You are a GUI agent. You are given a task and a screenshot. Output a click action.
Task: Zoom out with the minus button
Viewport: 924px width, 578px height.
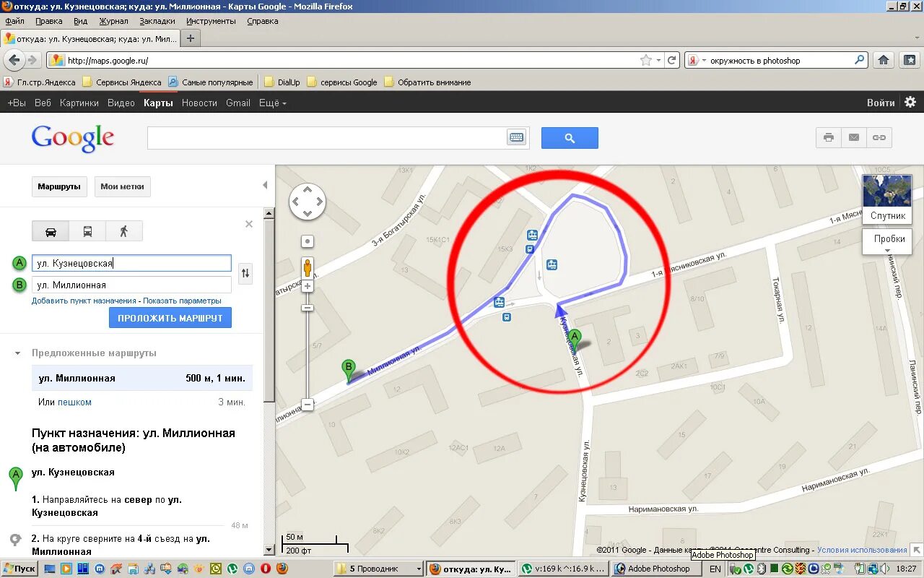pyautogui.click(x=308, y=405)
